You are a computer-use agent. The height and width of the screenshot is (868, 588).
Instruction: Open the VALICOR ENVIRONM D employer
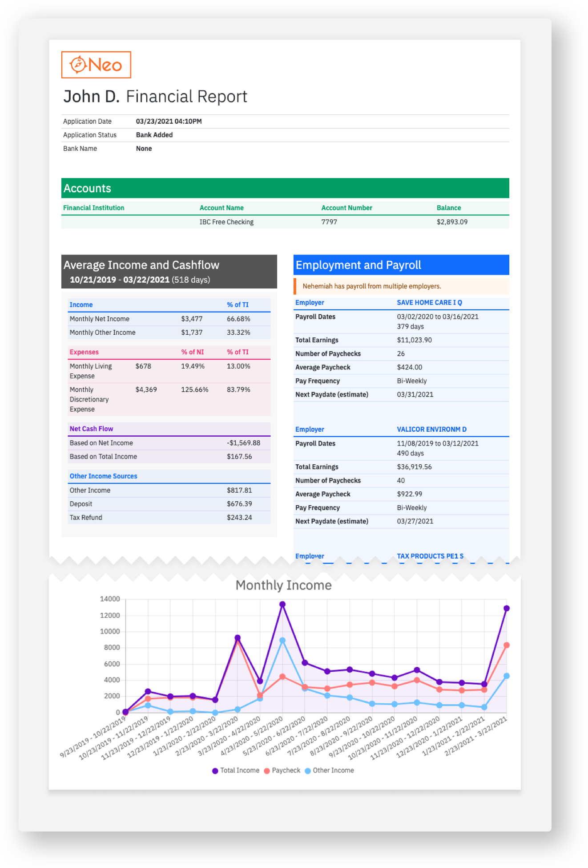tap(431, 430)
